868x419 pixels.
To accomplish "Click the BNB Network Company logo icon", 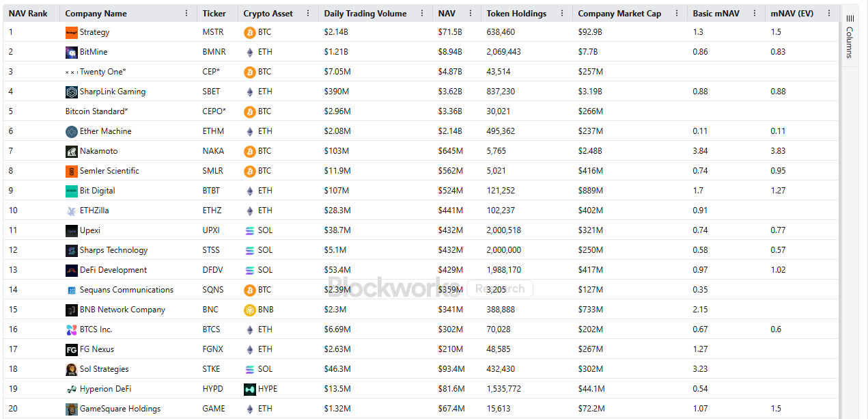I will click(x=72, y=310).
